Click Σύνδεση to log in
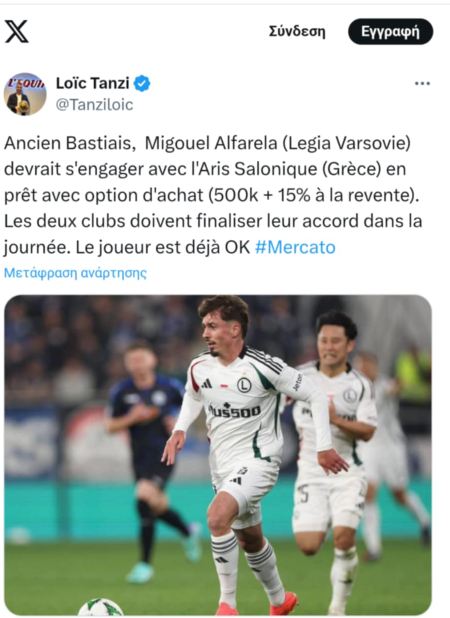450x618 pixels. pos(297,32)
